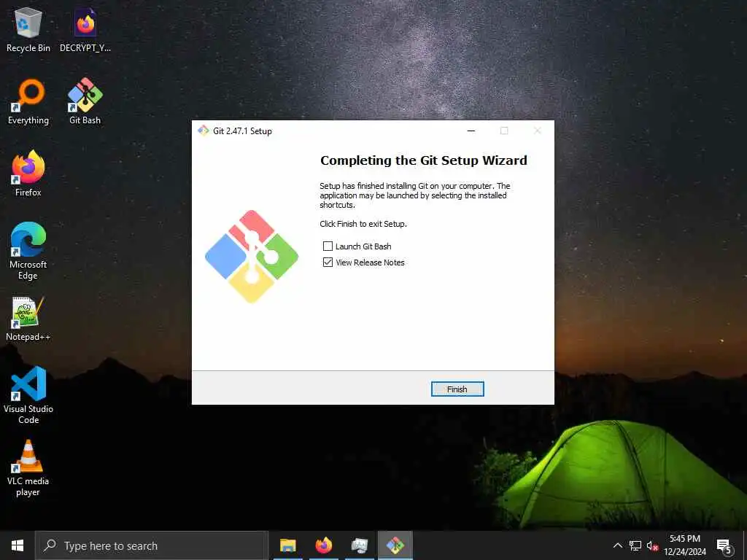Click Finish to exit Git Setup

tap(457, 389)
